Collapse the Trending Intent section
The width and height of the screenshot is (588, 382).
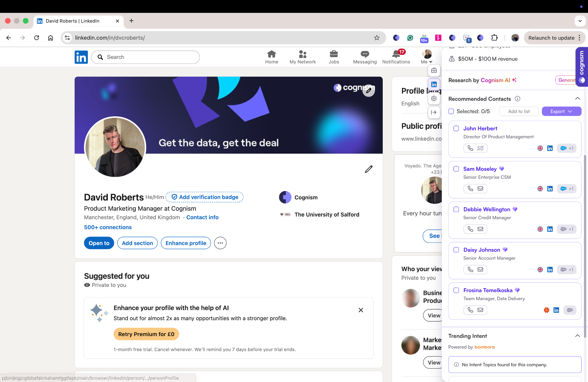pyautogui.click(x=577, y=336)
